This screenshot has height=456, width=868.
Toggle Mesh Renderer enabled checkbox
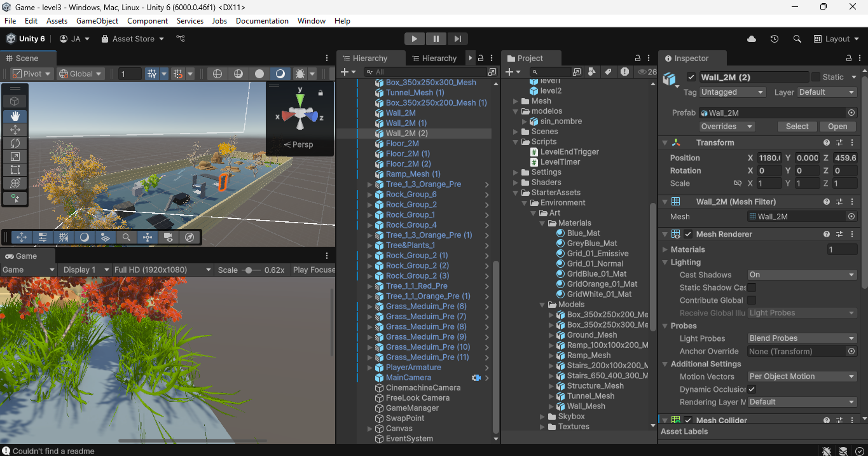tap(688, 234)
